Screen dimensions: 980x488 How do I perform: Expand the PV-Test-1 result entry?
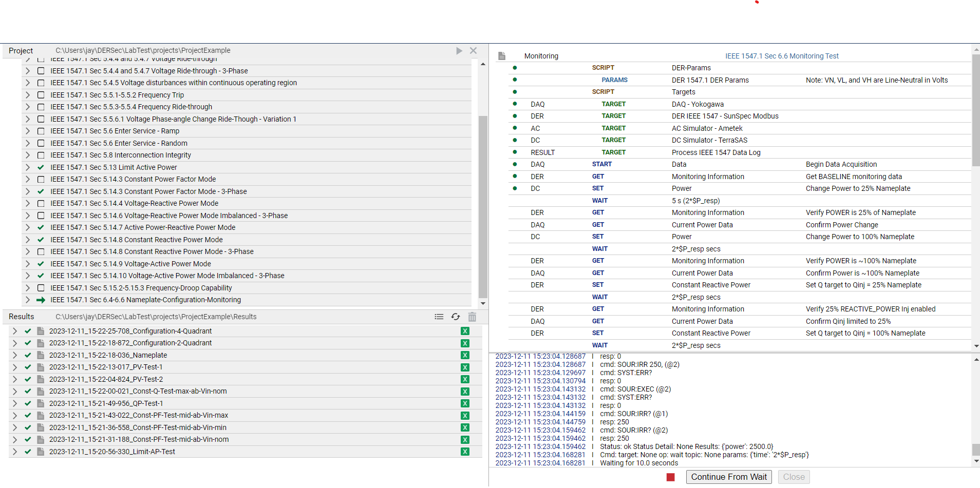15,367
